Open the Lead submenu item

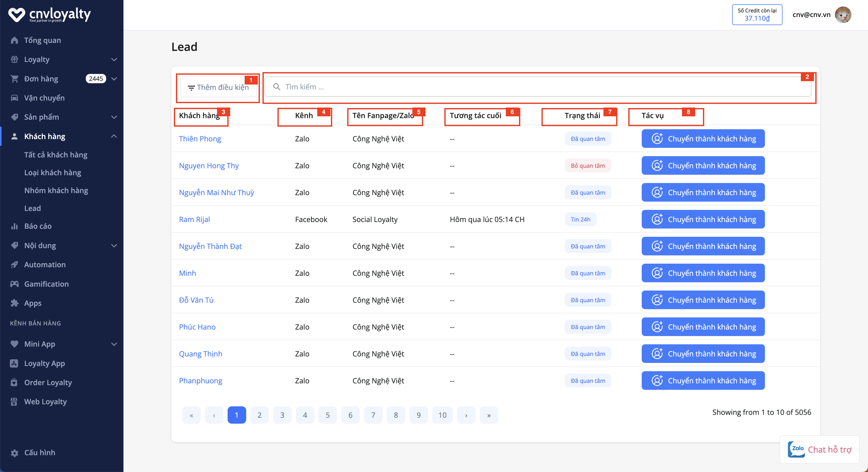click(32, 208)
